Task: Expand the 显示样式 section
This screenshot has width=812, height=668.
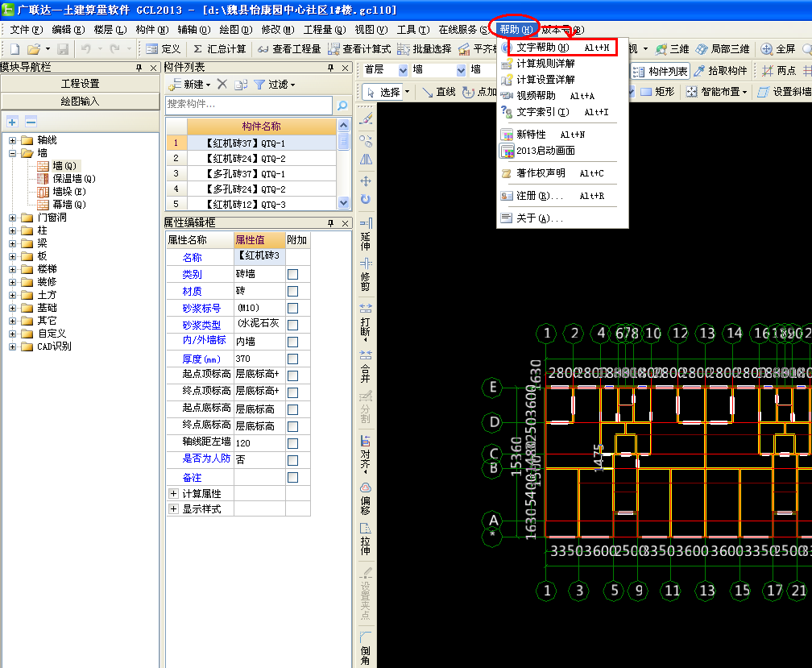Action: 173,509
